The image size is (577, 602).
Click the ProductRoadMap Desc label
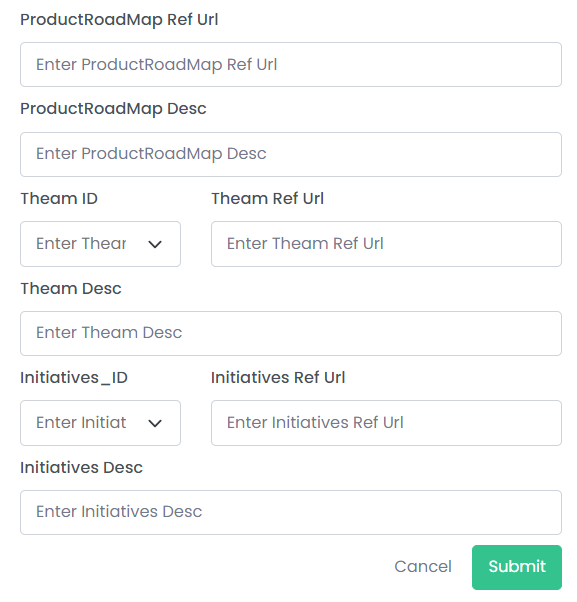click(x=113, y=109)
